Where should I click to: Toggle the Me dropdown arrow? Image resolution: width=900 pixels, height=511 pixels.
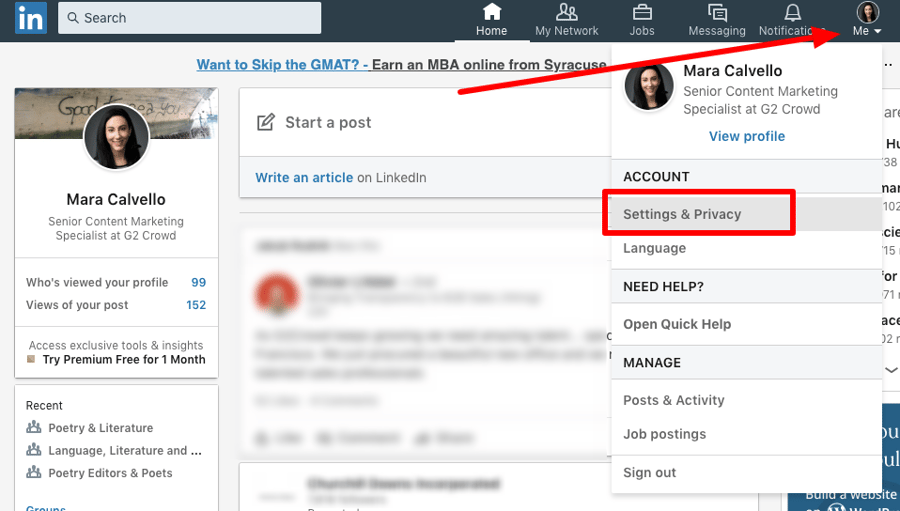pos(878,32)
